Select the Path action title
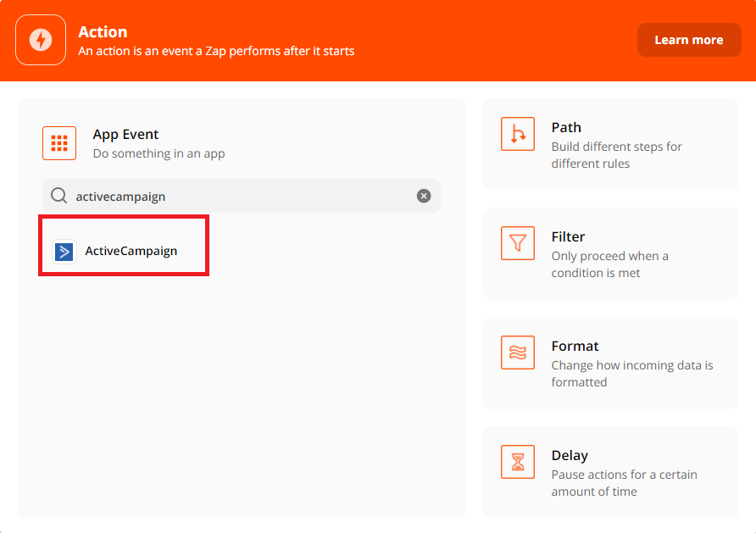 click(x=566, y=127)
